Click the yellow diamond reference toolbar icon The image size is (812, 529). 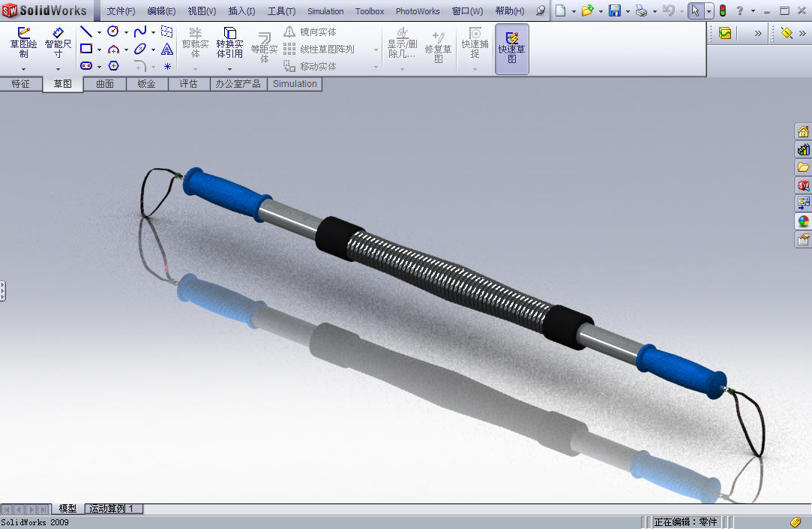[x=787, y=33]
